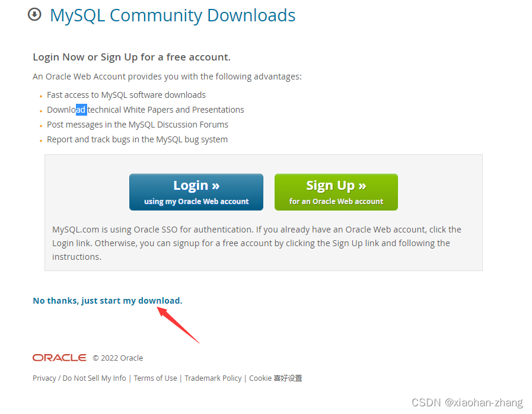Click the MySQL Community Downloads heading
This screenshot has width=532, height=414.
[173, 15]
